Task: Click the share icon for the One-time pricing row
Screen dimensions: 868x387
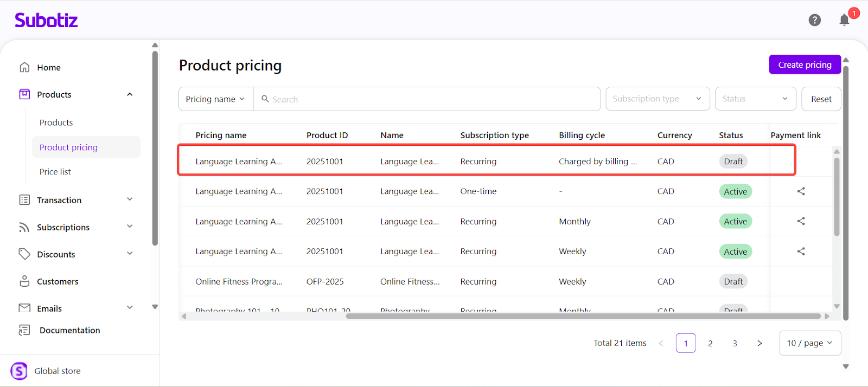Action: point(801,191)
